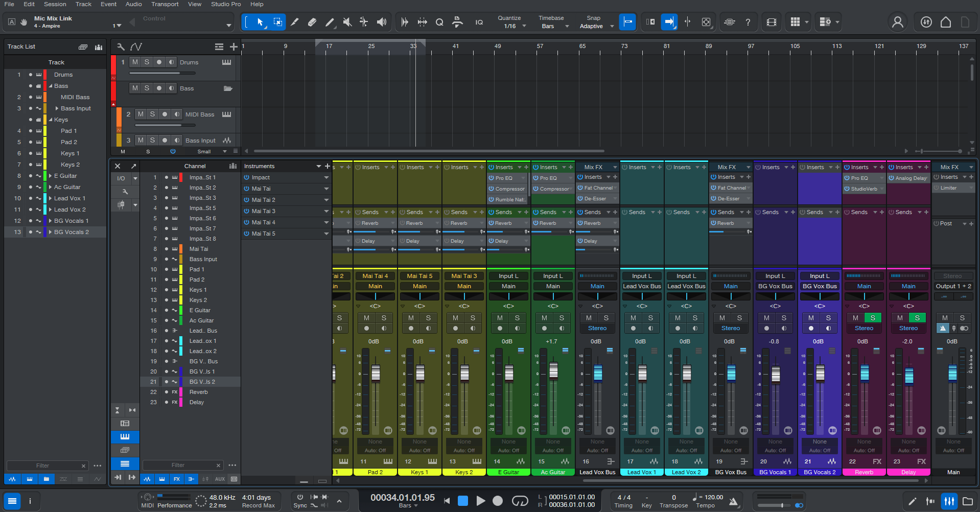Mute the Drums track
Viewport: 980px width, 512px height.
[x=135, y=62]
